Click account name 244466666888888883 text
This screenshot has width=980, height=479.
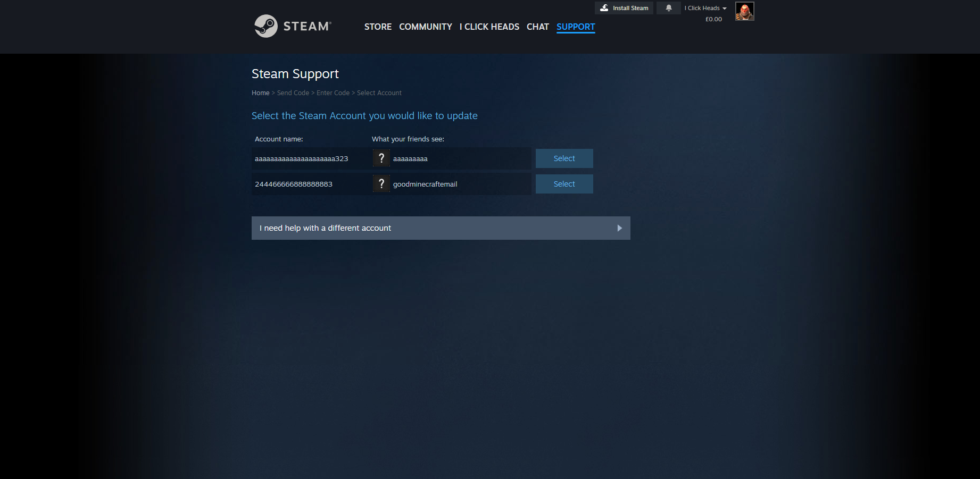coord(294,184)
